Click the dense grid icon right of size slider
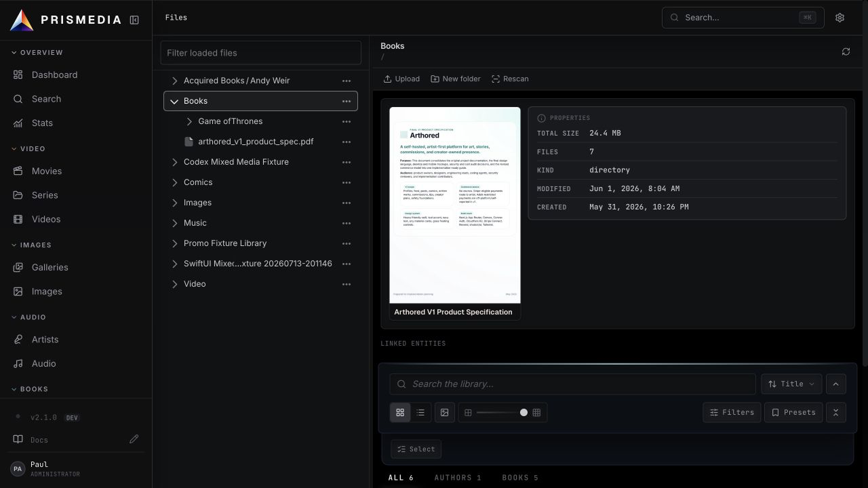The height and width of the screenshot is (488, 868). (x=536, y=413)
